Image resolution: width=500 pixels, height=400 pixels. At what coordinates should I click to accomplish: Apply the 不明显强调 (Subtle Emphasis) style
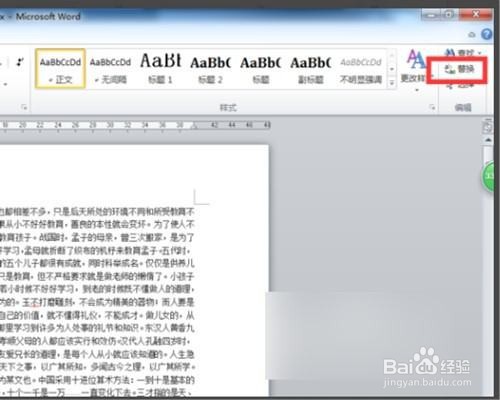pos(361,69)
